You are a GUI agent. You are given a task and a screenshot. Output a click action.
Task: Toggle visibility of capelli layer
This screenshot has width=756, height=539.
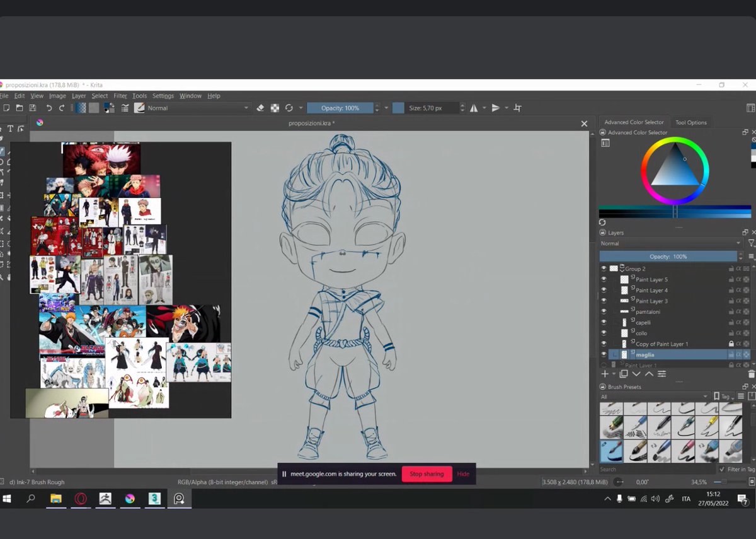[604, 322]
